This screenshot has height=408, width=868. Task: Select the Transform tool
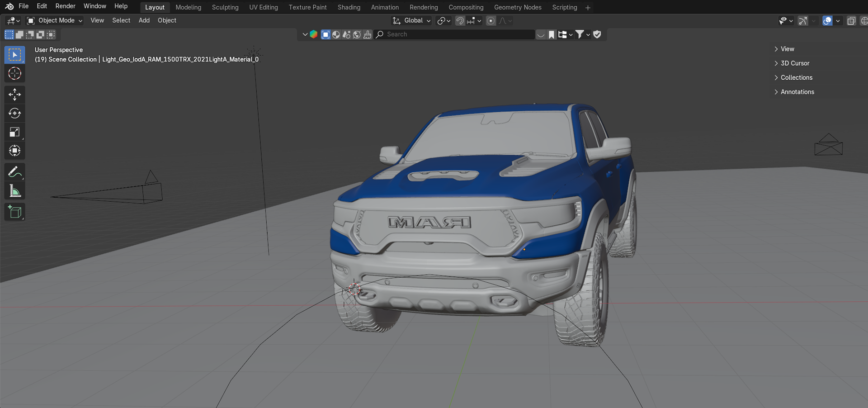14,151
